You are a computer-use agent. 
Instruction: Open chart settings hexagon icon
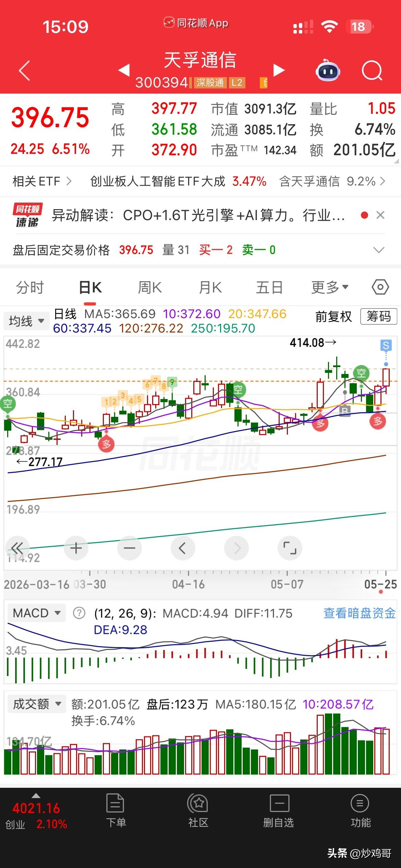pos(380,287)
